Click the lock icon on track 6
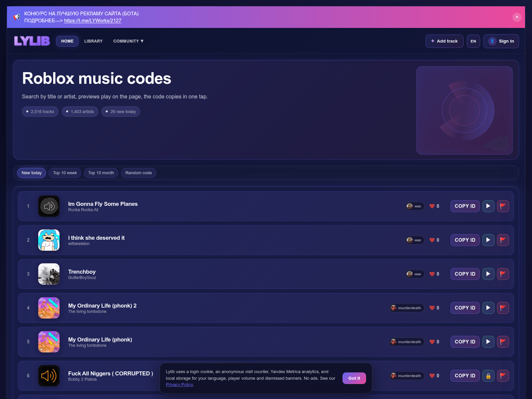The image size is (532, 399). pos(488,376)
